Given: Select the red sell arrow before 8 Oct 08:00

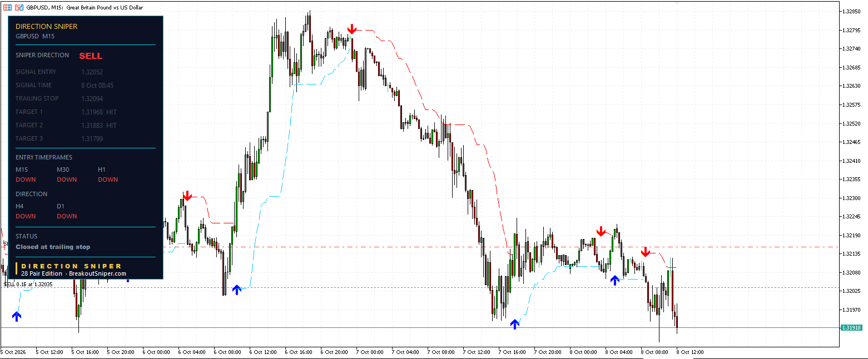Looking at the screenshot, I should pyautogui.click(x=645, y=252).
